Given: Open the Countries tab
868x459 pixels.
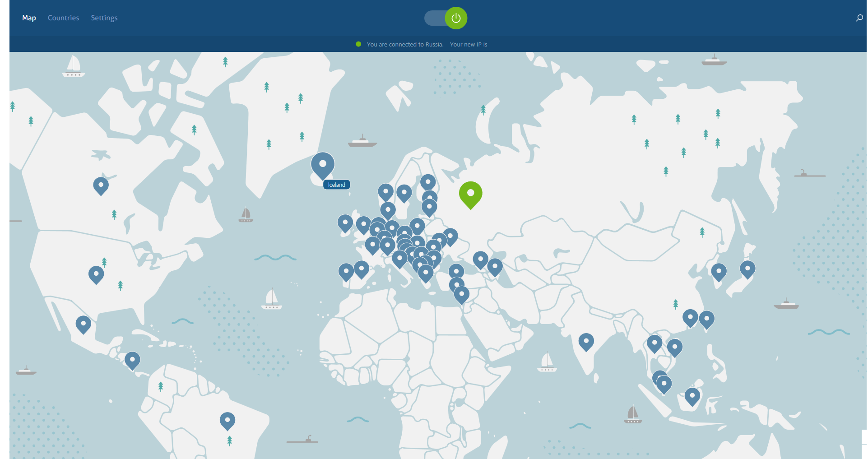Looking at the screenshot, I should (x=63, y=18).
